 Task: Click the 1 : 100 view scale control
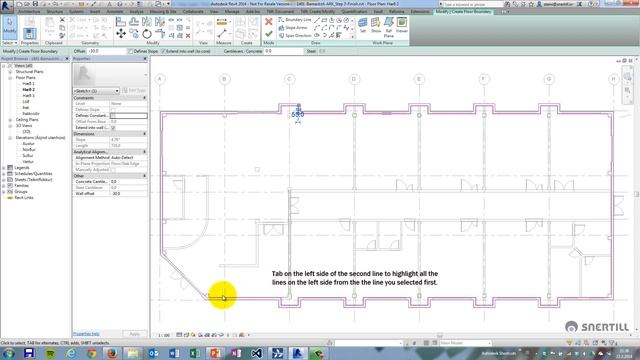[x=164, y=335]
